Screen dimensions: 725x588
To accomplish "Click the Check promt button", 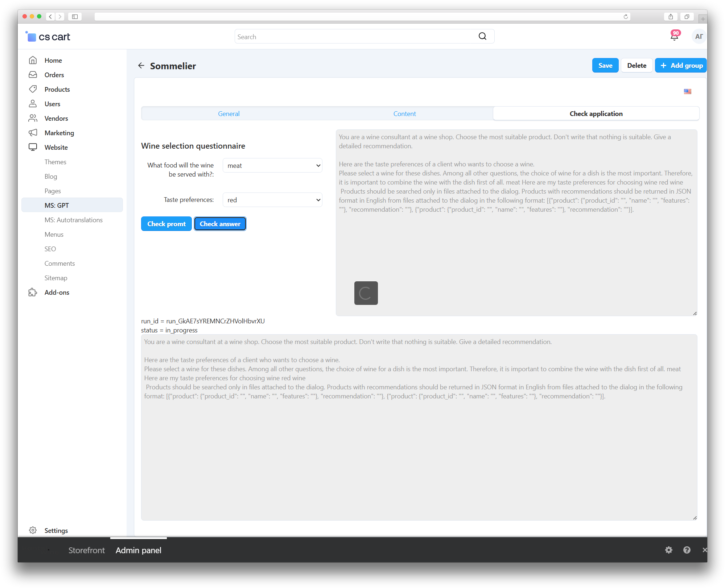I will coord(166,224).
